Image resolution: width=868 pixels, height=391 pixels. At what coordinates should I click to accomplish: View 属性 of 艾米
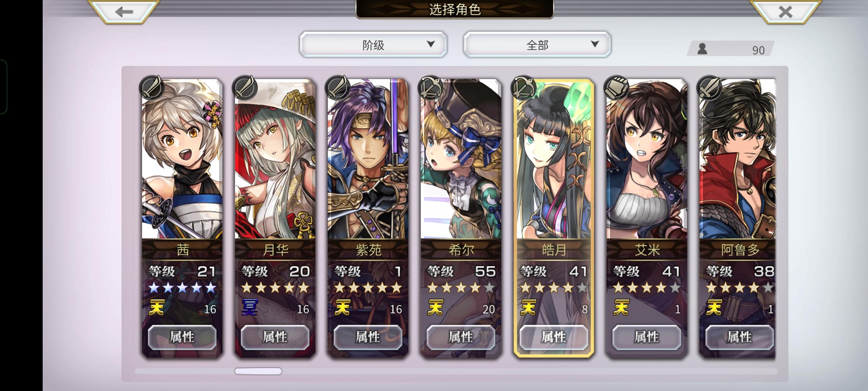click(647, 337)
